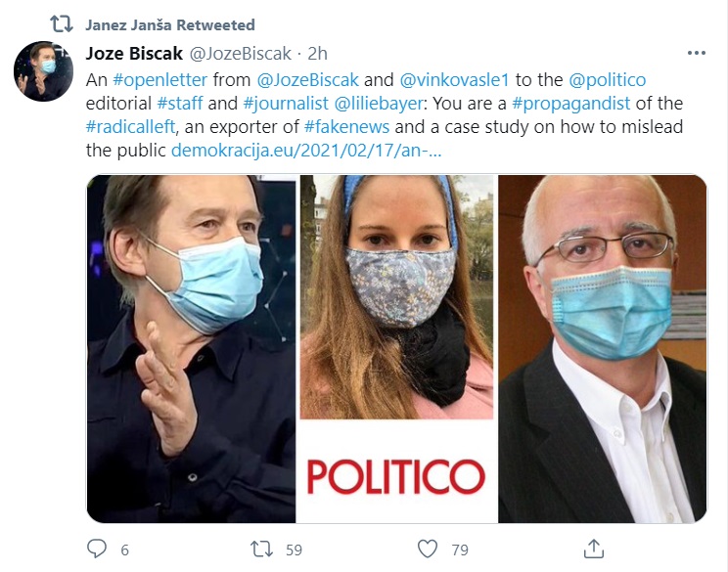This screenshot has height=572, width=728.
Task: Click the #propagandist hashtag
Action: click(571, 104)
